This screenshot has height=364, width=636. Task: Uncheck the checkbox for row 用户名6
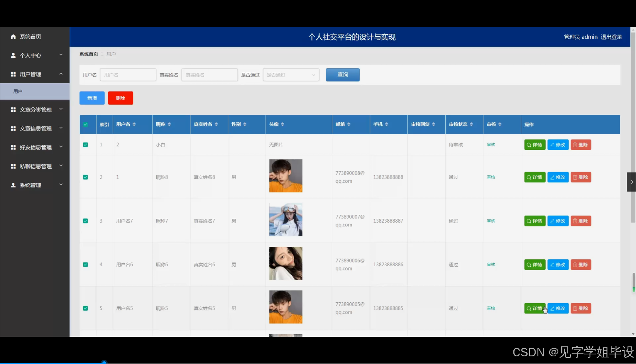pyautogui.click(x=85, y=264)
